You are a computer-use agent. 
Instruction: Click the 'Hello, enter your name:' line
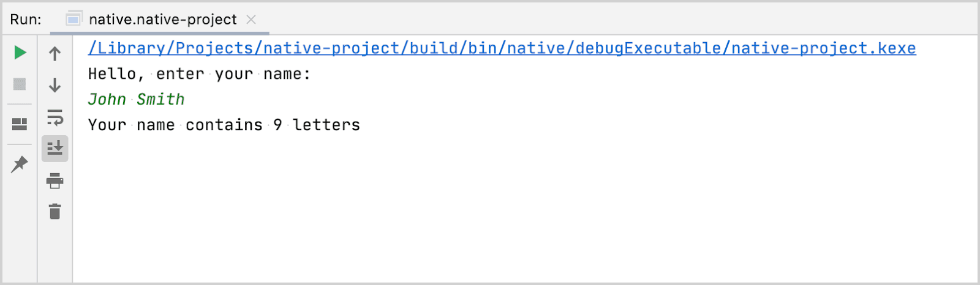point(200,74)
